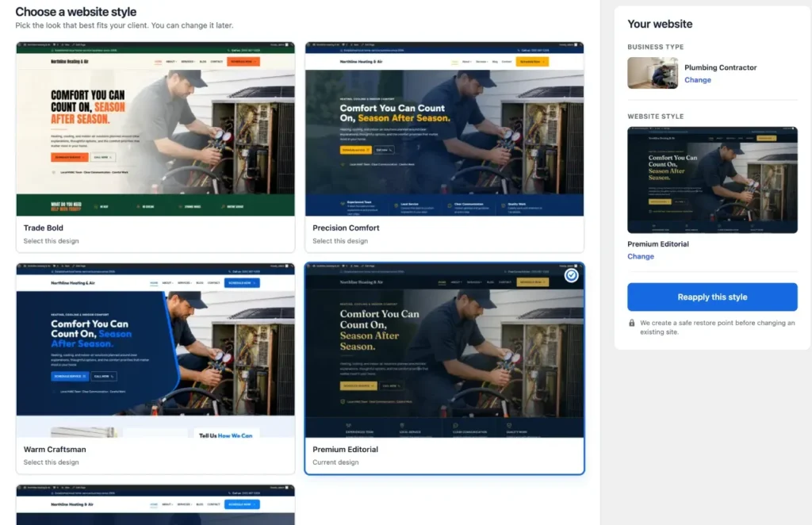Click the lock icon beside restore point note

pos(632,323)
